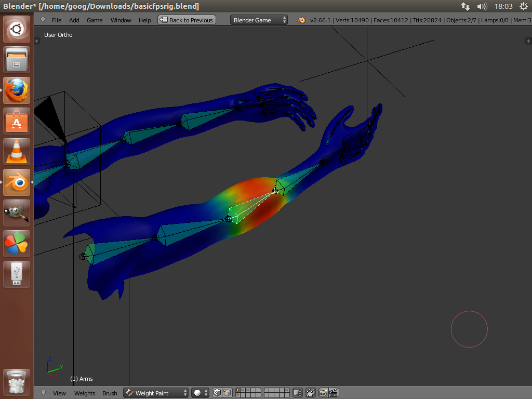This screenshot has height=399, width=532.
Task: Open the Window menu
Action: (121, 20)
